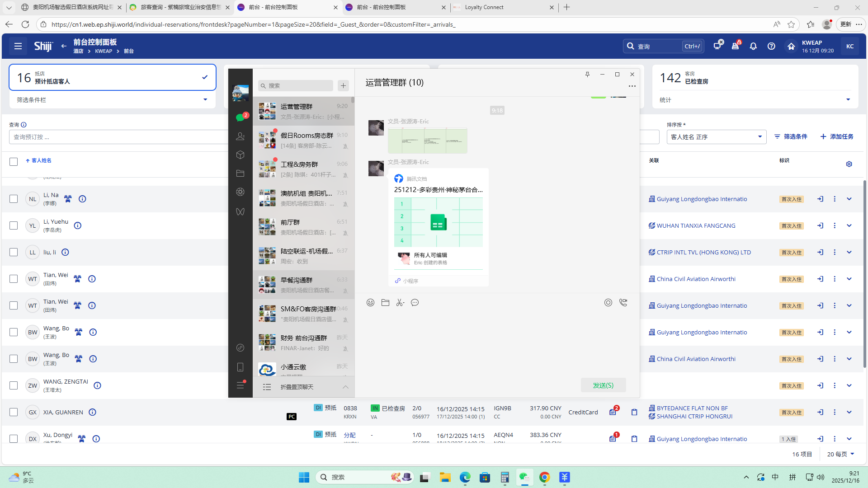The image size is (868, 488).
Task: Click the table settings gear icon
Action: pos(849,164)
